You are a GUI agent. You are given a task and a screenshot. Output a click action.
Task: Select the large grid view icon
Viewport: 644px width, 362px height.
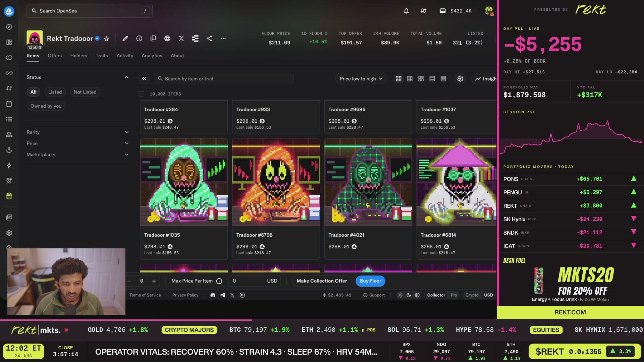pos(398,79)
